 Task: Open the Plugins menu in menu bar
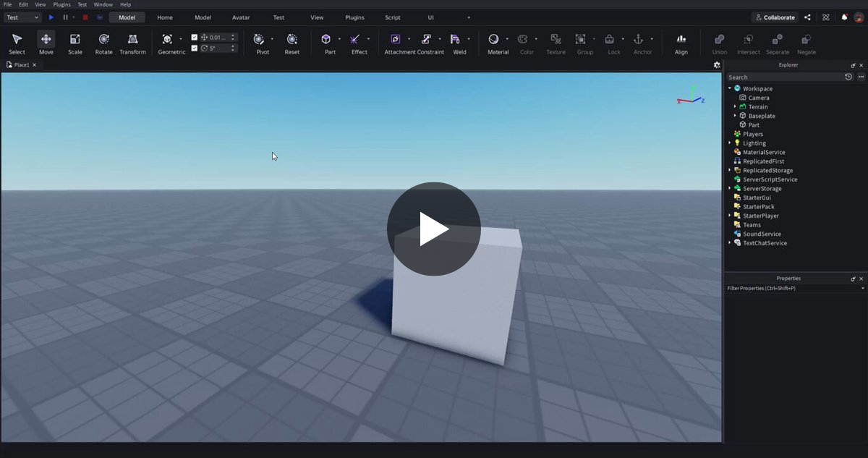[62, 4]
